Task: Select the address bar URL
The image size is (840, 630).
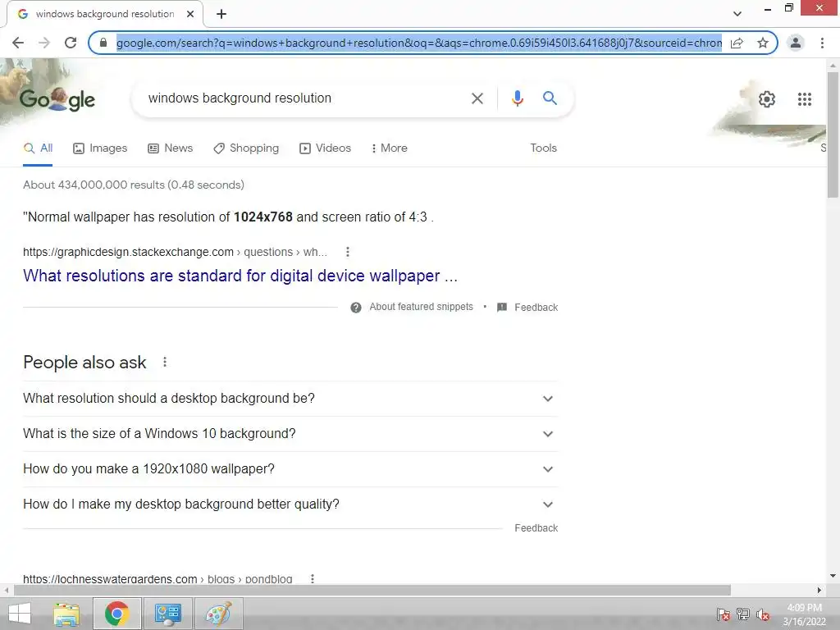Action: click(x=418, y=43)
